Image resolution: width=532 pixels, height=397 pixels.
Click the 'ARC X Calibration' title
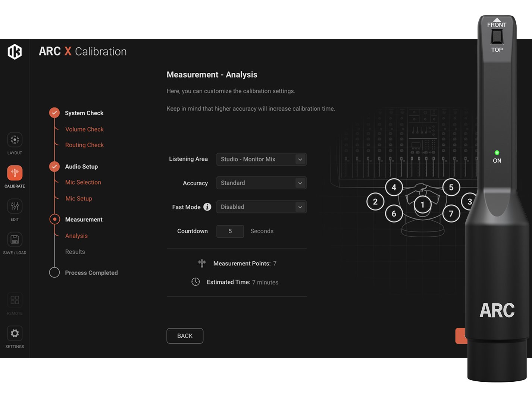83,51
